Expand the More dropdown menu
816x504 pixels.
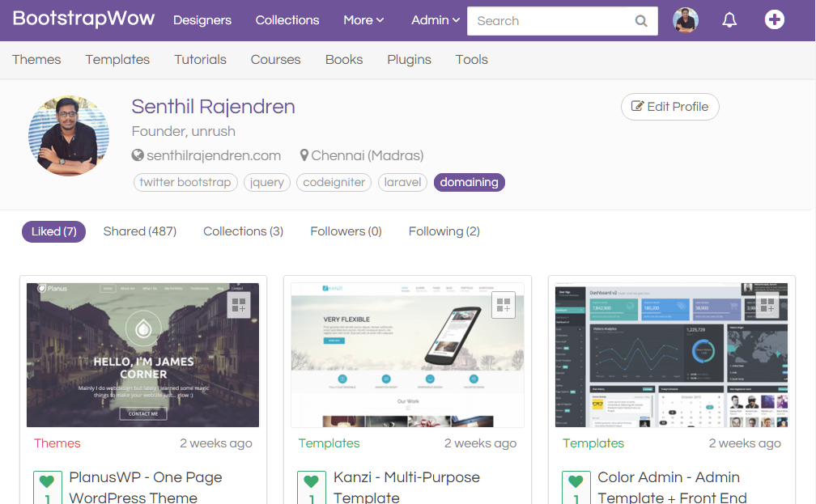[x=363, y=20]
